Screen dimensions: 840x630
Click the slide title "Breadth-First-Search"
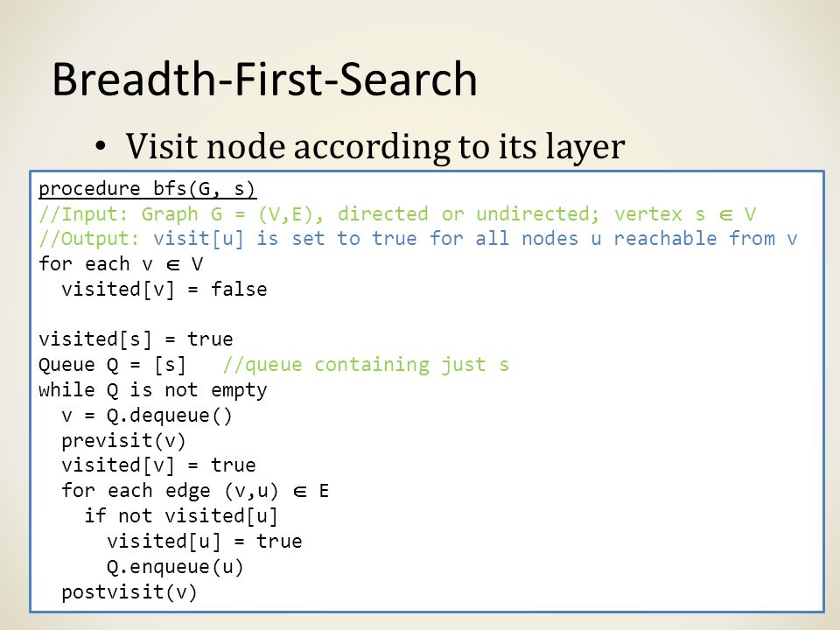(264, 80)
